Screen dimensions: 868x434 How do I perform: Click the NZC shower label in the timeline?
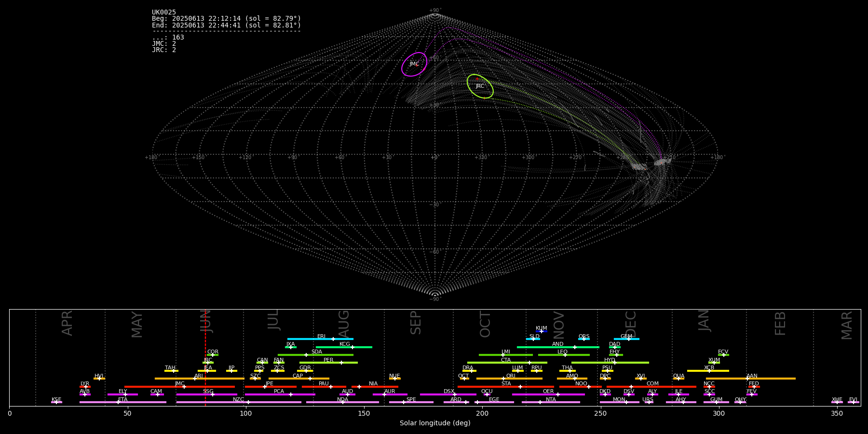click(239, 400)
